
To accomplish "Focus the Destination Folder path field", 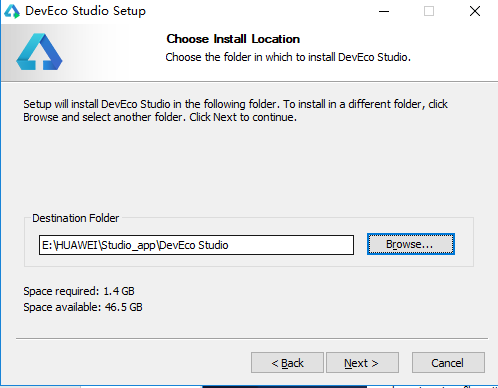I will pos(196,245).
